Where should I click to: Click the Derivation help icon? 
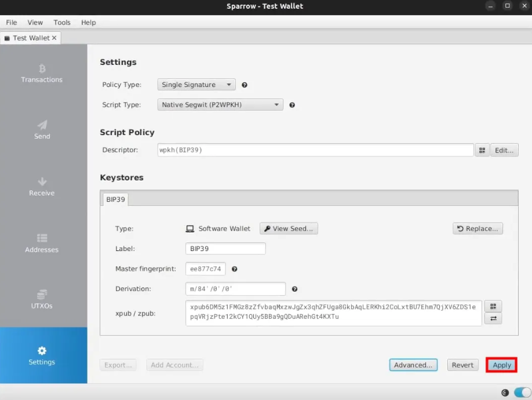(294, 289)
